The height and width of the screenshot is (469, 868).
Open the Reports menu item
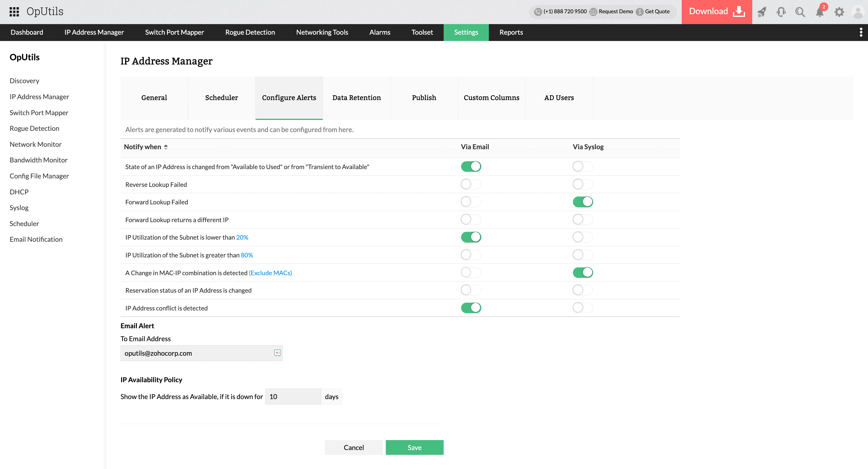511,32
